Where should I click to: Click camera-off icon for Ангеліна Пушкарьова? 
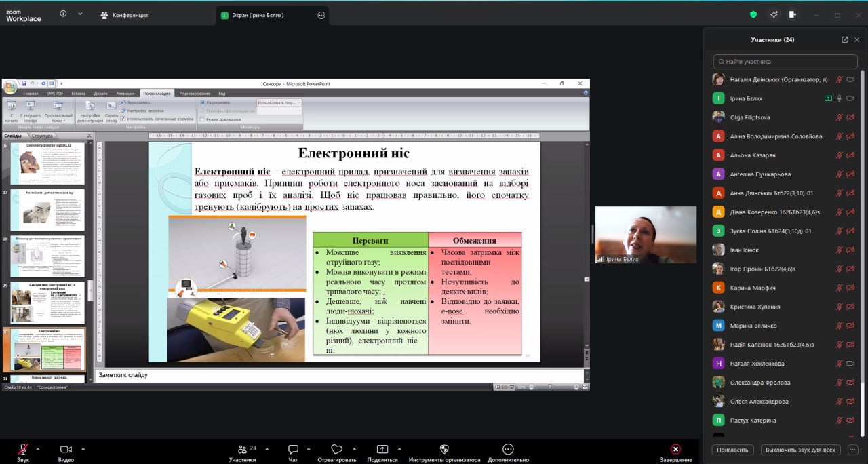coord(850,174)
